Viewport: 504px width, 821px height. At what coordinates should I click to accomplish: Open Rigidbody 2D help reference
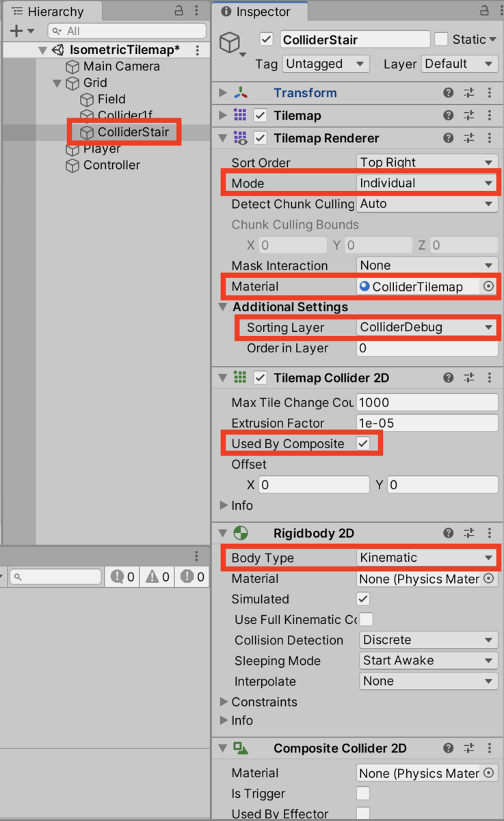click(x=449, y=533)
